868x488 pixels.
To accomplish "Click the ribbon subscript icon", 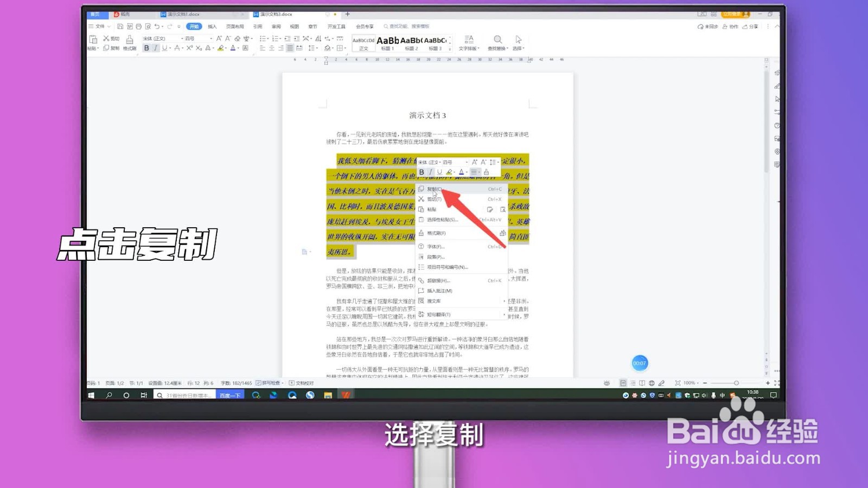I will pyautogui.click(x=199, y=48).
